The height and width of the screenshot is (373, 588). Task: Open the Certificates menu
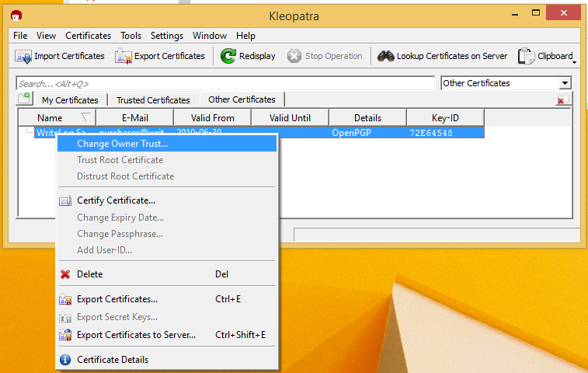pos(88,36)
